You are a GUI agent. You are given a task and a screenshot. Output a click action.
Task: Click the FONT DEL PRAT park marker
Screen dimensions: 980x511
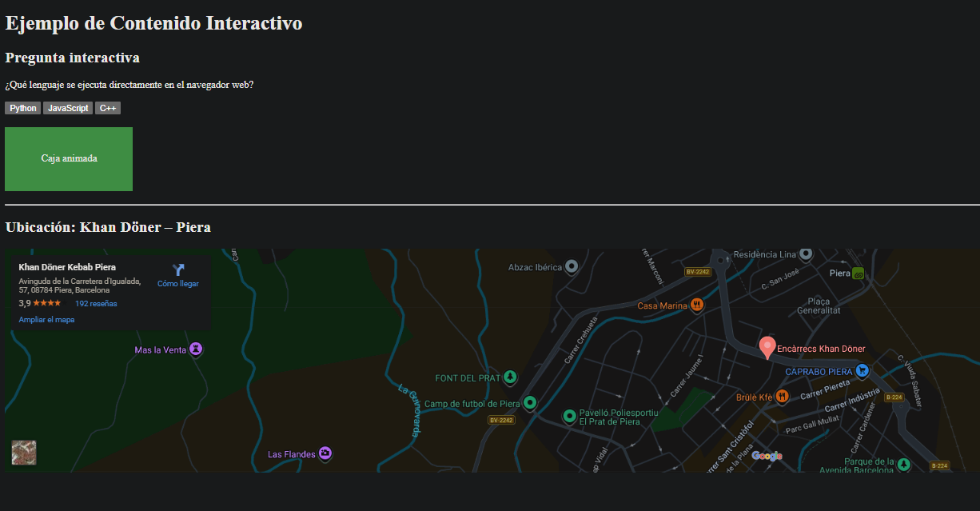510,377
